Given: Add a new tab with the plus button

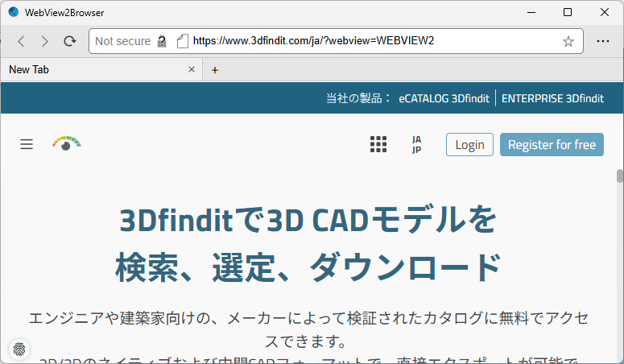Looking at the screenshot, I should pyautogui.click(x=215, y=70).
